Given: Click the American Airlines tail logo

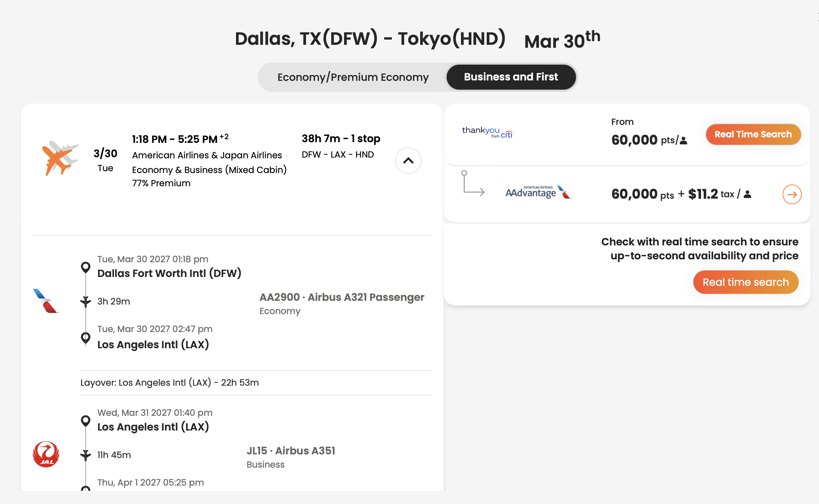Looking at the screenshot, I should point(46,301).
